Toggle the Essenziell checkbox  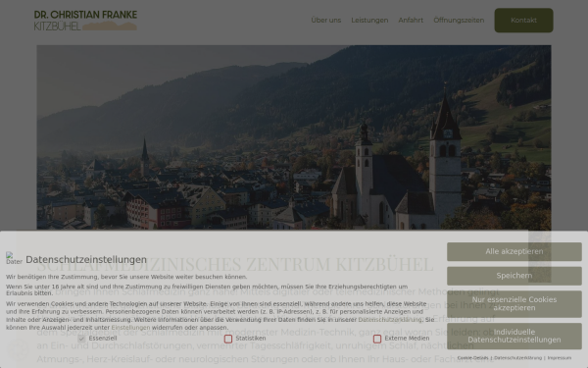coord(81,339)
